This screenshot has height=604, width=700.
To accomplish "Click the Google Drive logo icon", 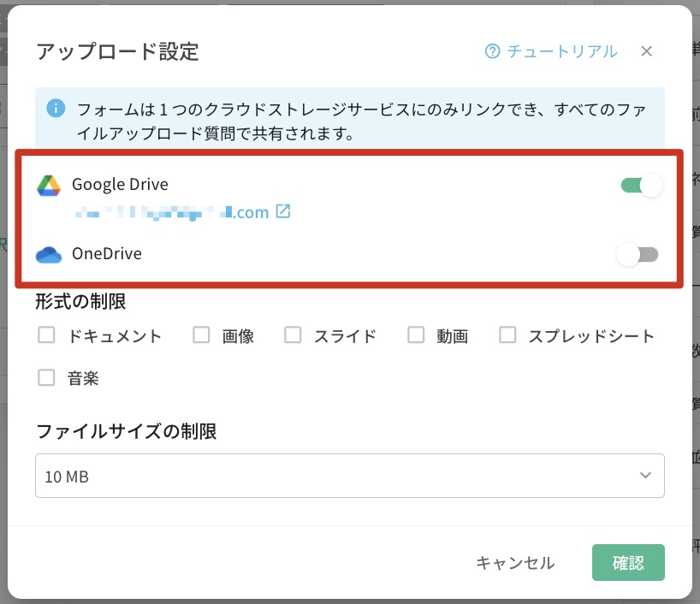I will point(49,186).
